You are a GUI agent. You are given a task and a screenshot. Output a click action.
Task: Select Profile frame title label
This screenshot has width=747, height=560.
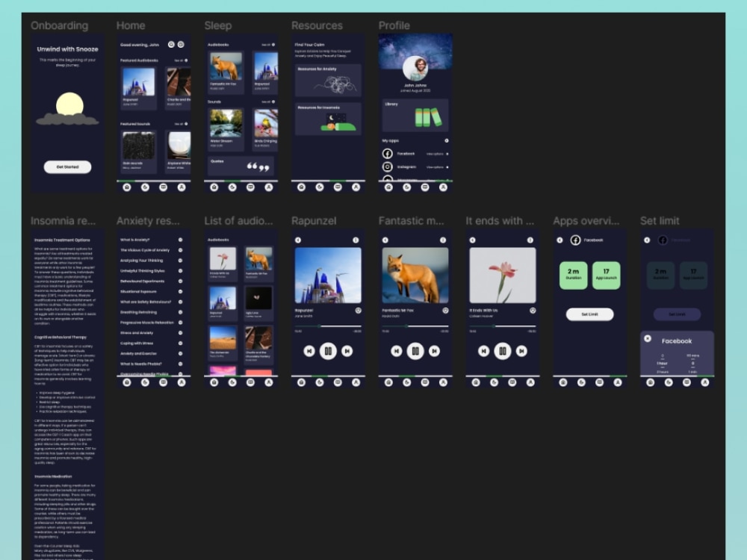pos(394,25)
